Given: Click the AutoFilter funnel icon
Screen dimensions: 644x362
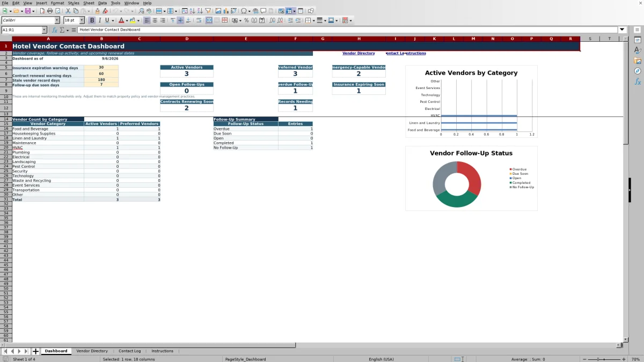Looking at the screenshot, I should (x=207, y=11).
